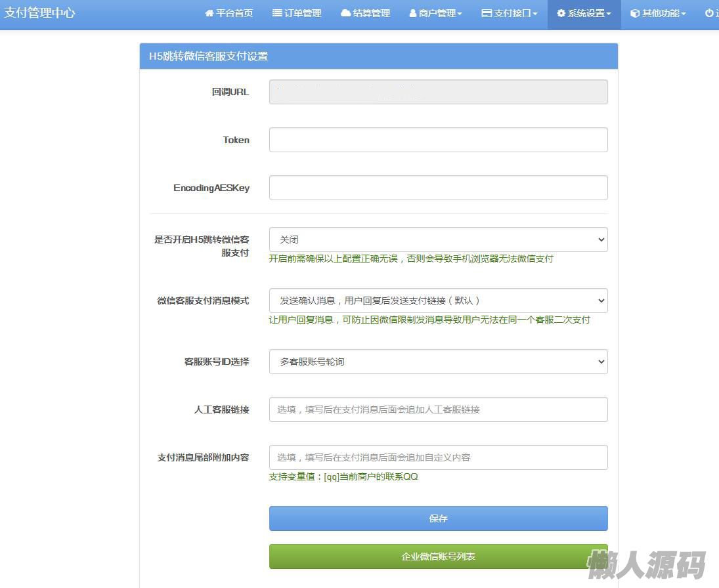Click the cube icon beside 其他功能
This screenshot has height=588, width=719.
(635, 13)
